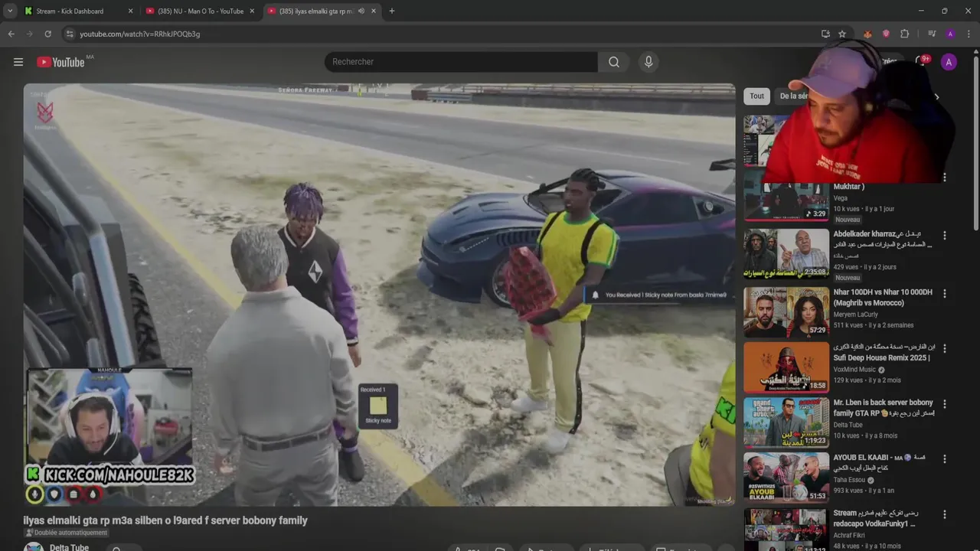
Task: Open Stream redacapo VodkaFunky1 video title
Action: 876,518
